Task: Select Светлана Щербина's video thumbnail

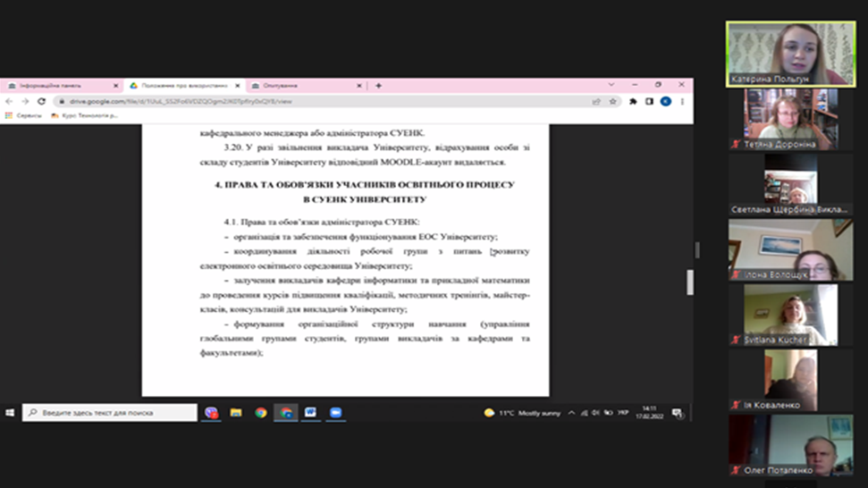Action: (x=790, y=185)
